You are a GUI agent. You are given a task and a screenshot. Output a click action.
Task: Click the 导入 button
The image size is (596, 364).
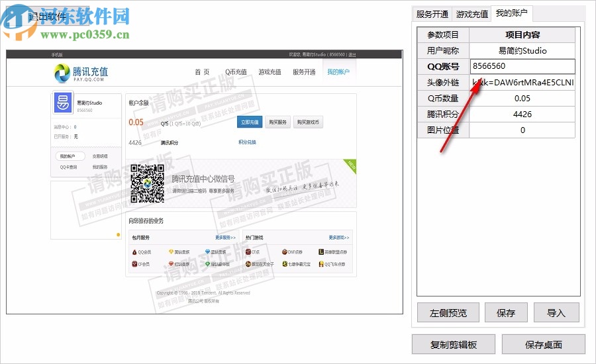[x=556, y=312]
